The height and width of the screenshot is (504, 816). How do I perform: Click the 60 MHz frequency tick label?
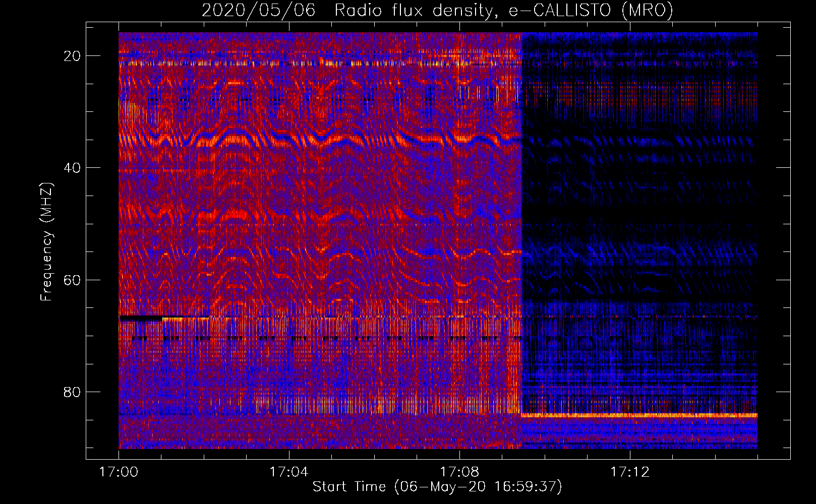click(x=72, y=280)
